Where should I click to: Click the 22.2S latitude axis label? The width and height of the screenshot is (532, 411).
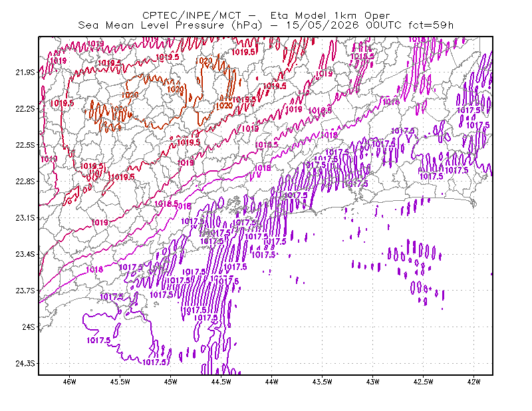pos(25,108)
